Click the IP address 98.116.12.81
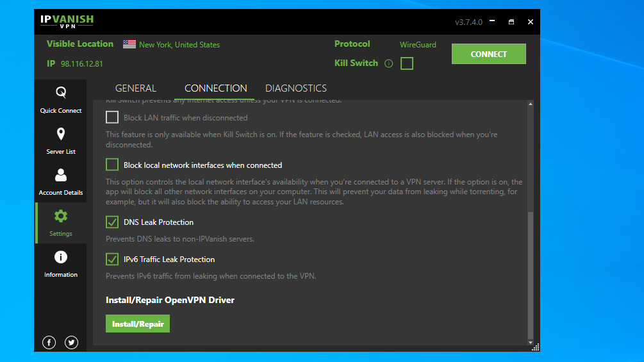 (82, 63)
